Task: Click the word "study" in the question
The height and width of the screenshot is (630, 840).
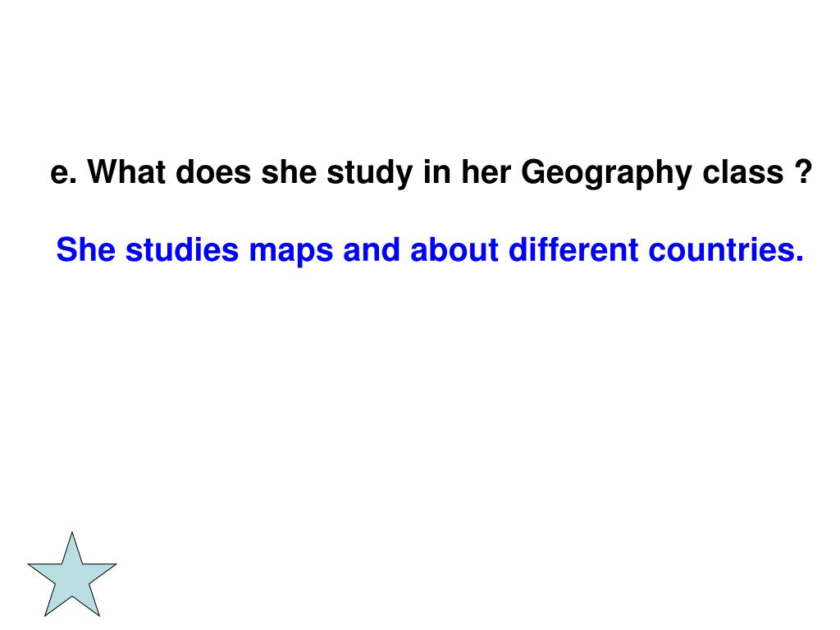Action: (370, 174)
